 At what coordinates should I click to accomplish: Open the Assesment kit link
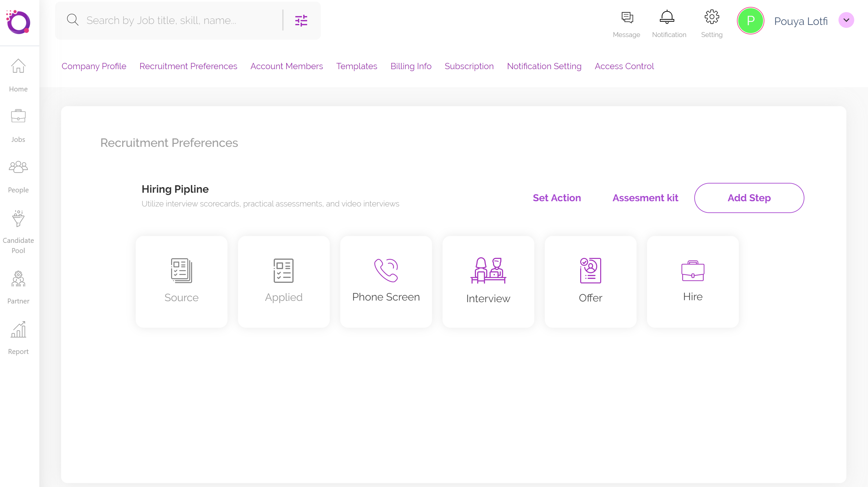pos(645,198)
